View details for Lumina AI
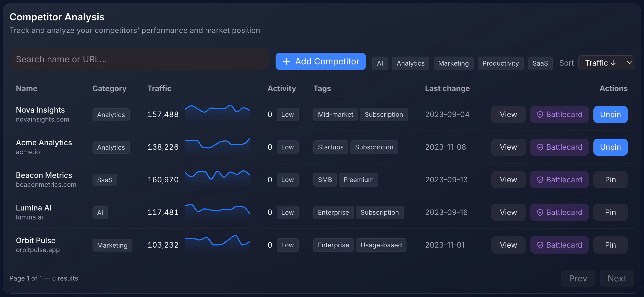The image size is (644, 297). (508, 213)
